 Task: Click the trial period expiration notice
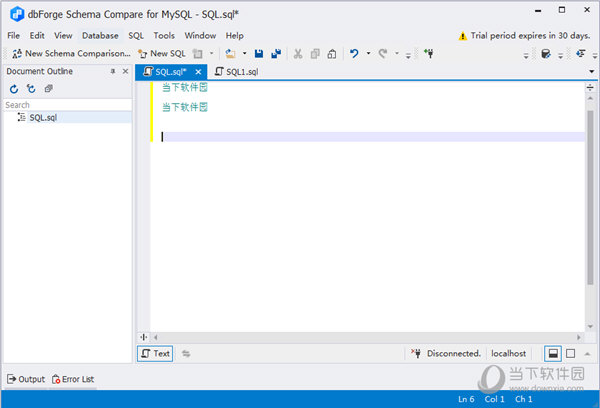524,36
